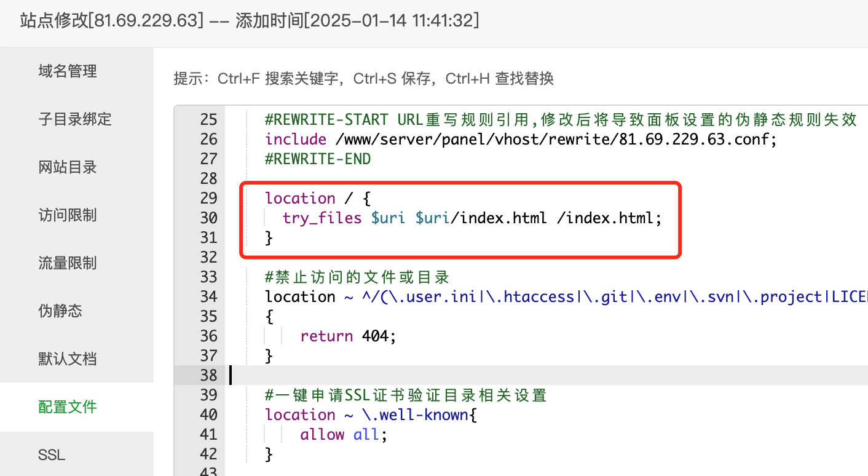The image size is (868, 476).
Task: Click line number 25 in the gutter
Action: pyautogui.click(x=208, y=119)
